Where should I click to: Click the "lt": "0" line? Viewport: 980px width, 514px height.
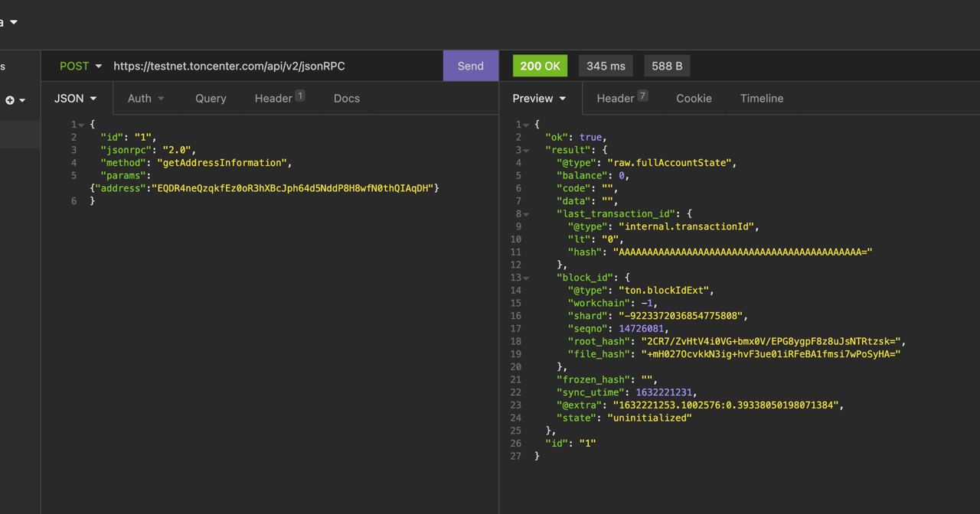coord(596,239)
